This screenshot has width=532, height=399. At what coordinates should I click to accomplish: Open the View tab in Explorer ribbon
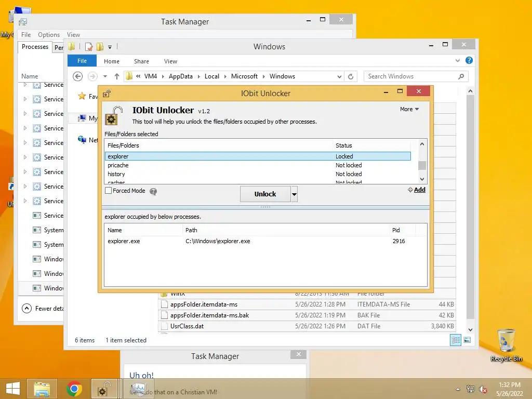tap(170, 61)
